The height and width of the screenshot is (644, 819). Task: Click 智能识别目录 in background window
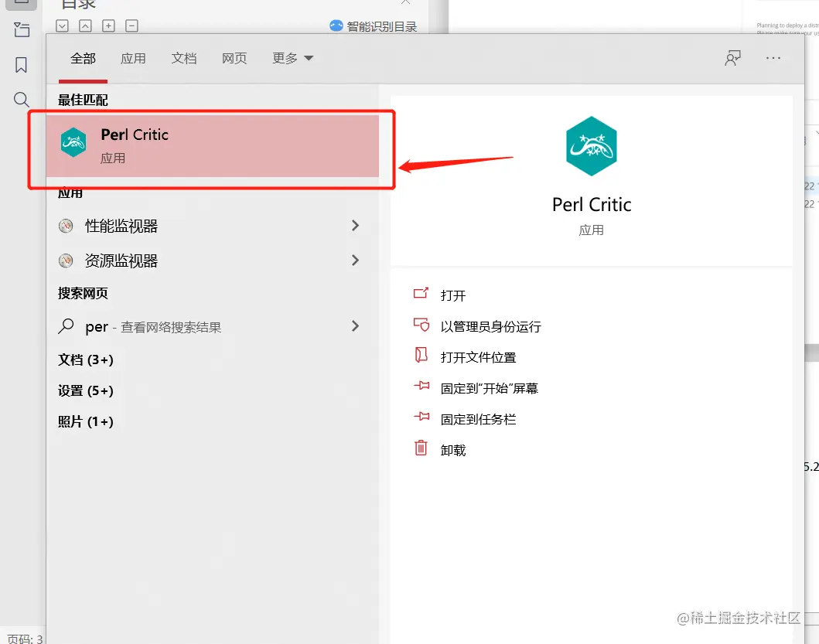(x=382, y=26)
